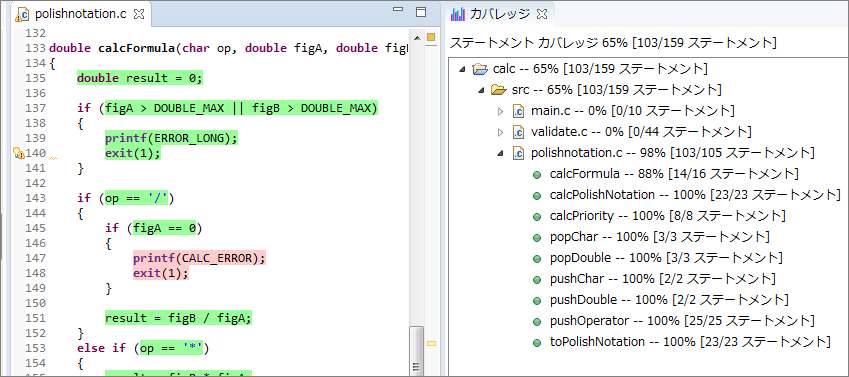
Task: Click the green dot beside calcFormula
Action: [537, 174]
